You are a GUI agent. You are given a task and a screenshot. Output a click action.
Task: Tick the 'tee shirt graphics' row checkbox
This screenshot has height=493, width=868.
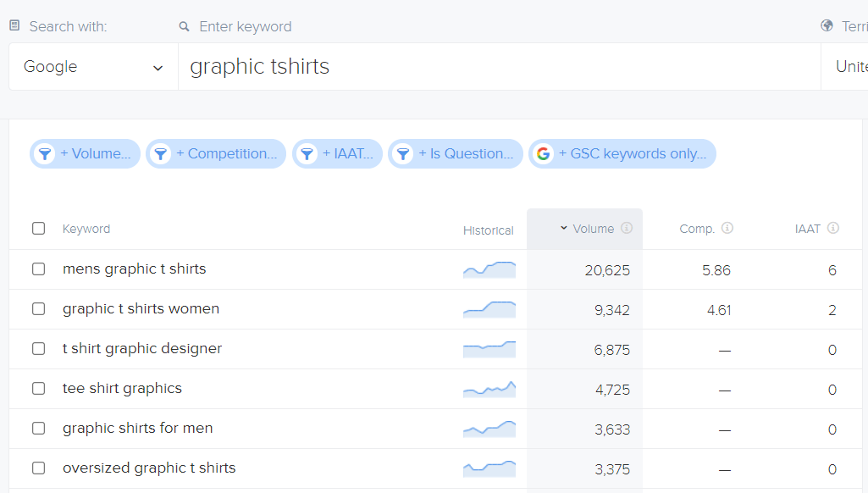(x=38, y=389)
